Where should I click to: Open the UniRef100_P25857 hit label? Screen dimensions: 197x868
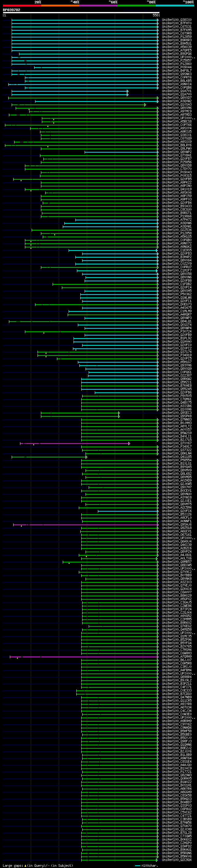pyautogui.click(x=177, y=61)
